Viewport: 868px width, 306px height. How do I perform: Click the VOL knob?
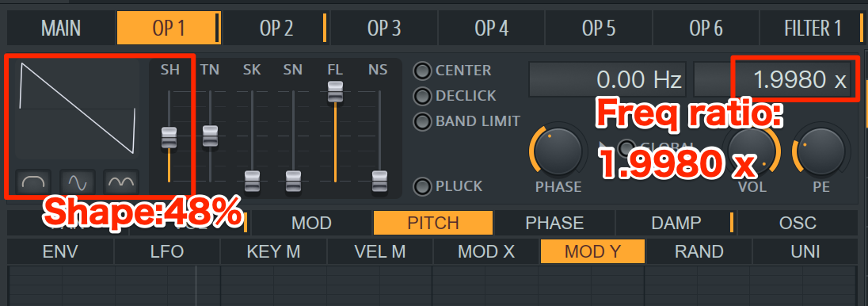click(x=752, y=150)
